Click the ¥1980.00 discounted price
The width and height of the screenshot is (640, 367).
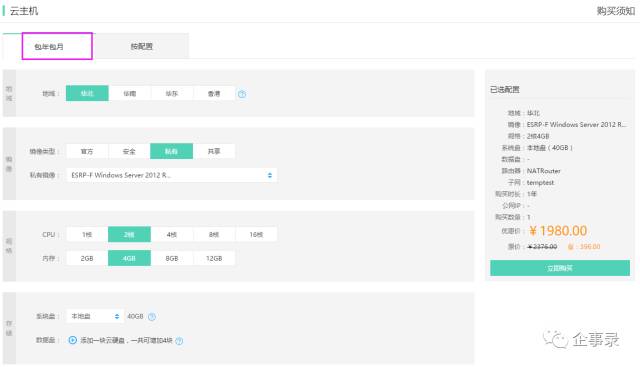tap(558, 231)
